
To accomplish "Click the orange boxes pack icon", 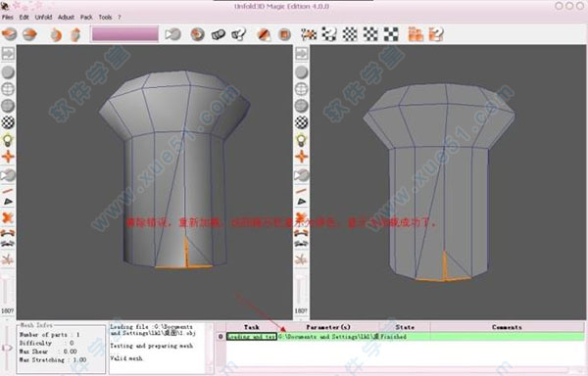I will (x=416, y=34).
